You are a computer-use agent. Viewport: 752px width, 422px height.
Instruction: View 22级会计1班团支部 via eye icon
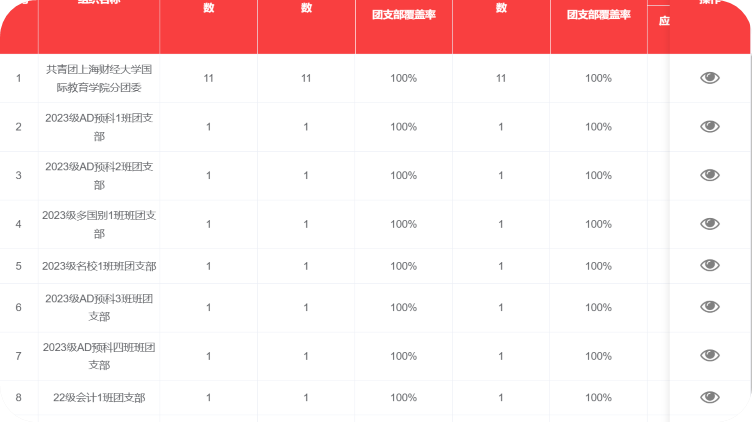(710, 397)
